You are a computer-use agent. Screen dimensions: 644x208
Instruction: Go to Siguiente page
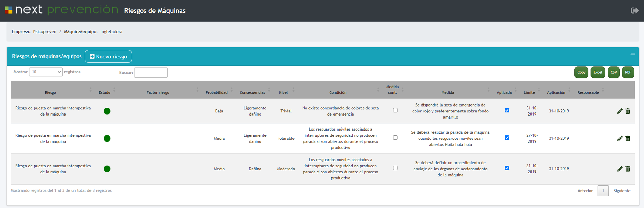tap(622, 191)
